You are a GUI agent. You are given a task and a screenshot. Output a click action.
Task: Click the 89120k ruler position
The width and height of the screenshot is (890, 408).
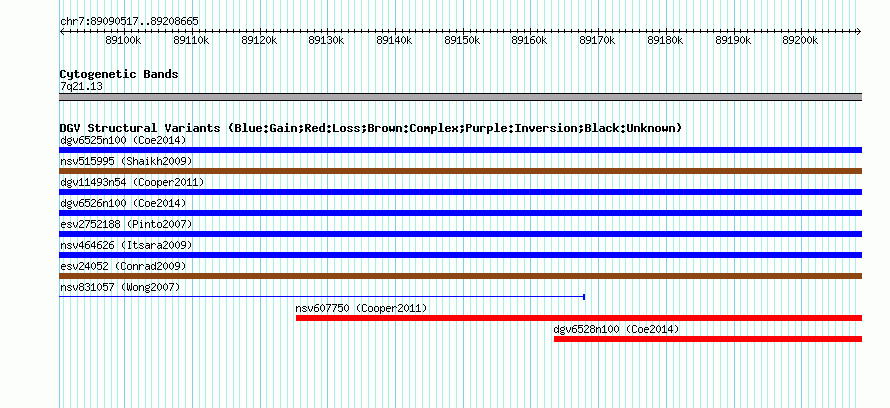point(259,40)
